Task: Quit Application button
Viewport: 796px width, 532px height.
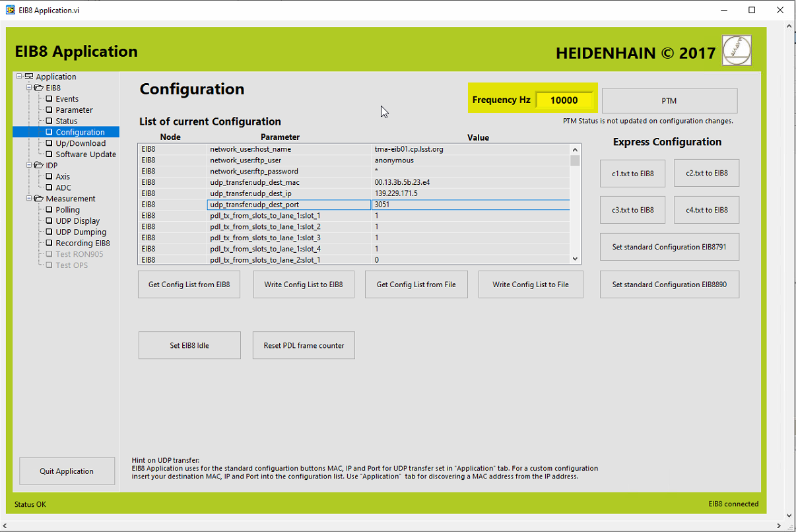Action: point(67,471)
